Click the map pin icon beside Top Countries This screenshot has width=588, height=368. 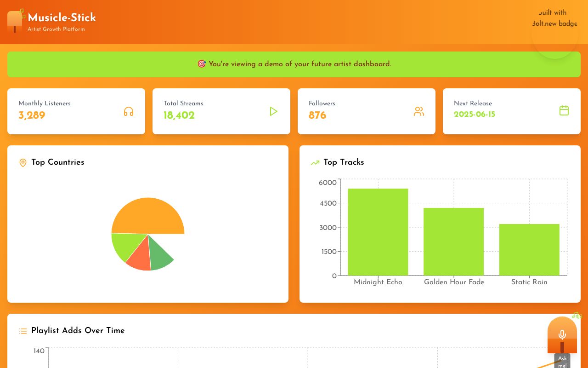23,163
